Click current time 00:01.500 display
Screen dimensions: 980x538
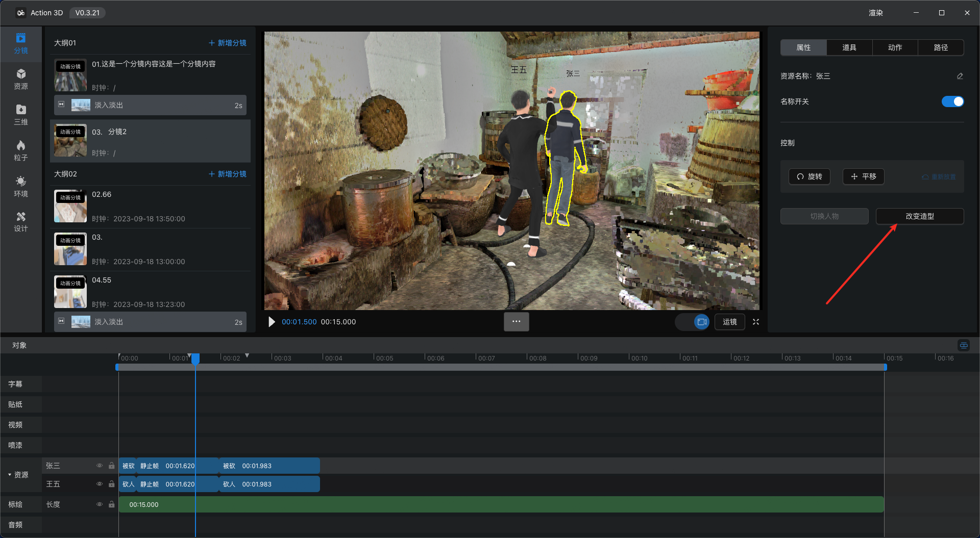coord(299,322)
